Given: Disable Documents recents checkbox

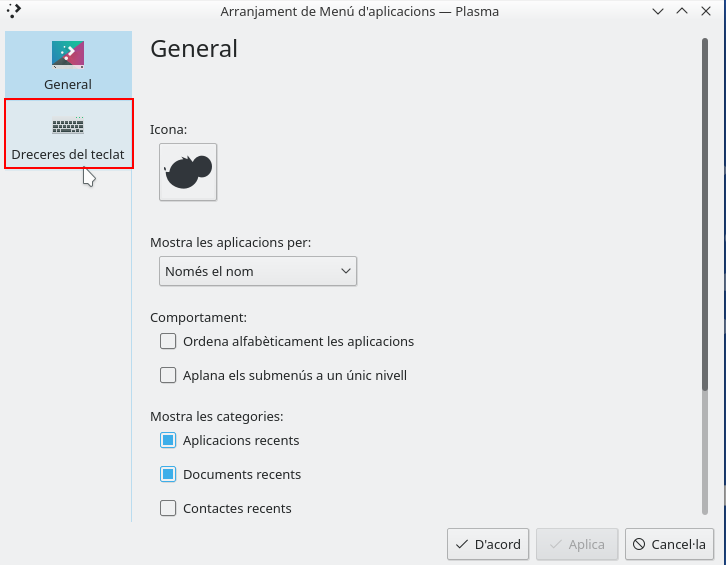Looking at the screenshot, I should (x=168, y=474).
